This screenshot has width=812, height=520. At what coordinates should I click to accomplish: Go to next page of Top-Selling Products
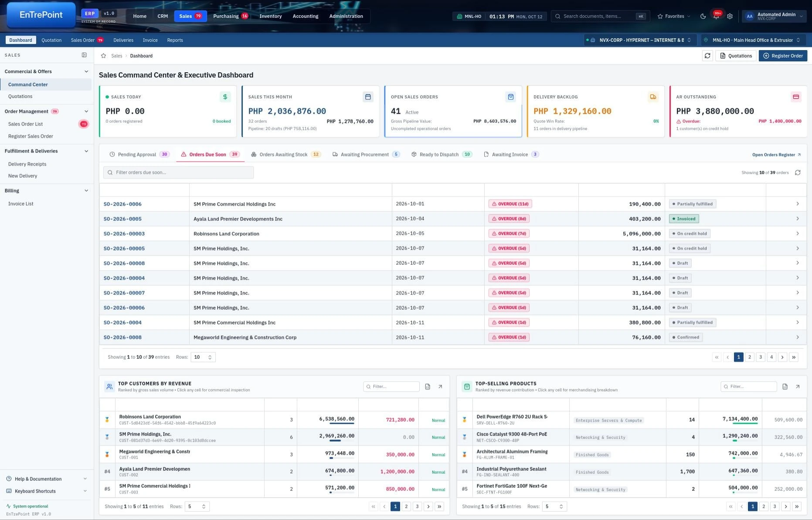click(786, 506)
